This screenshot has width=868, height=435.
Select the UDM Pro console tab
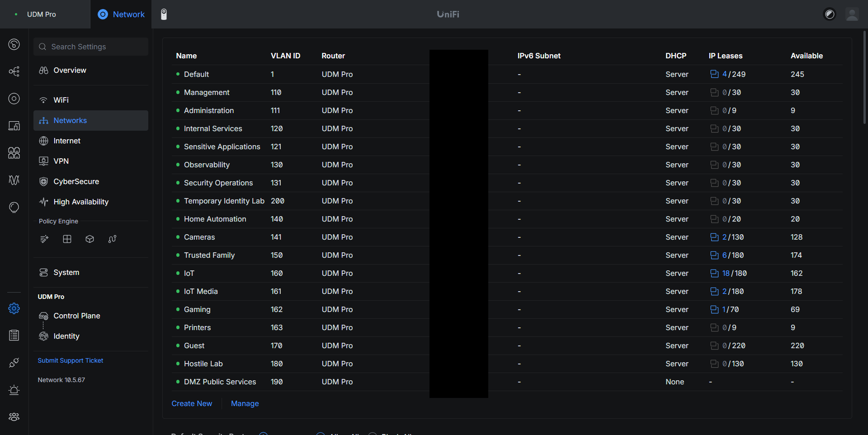click(x=45, y=14)
